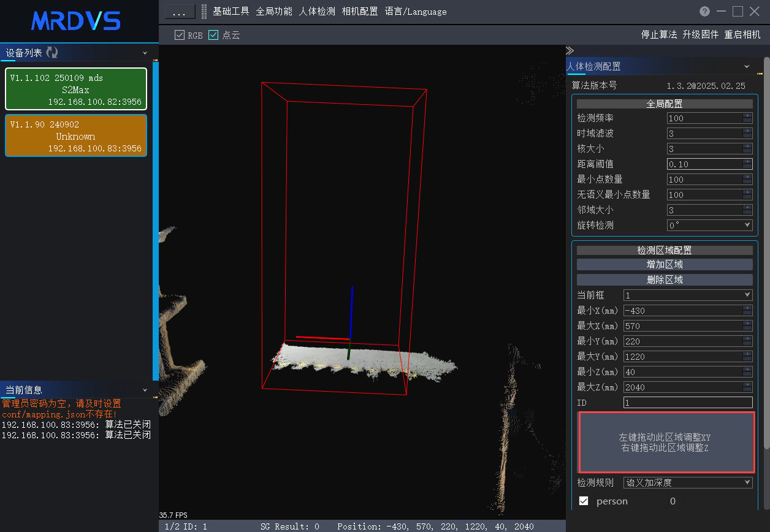Image resolution: width=770 pixels, height=532 pixels.
Task: Click the 最小Z(mm) stepper arrows
Action: coord(747,371)
